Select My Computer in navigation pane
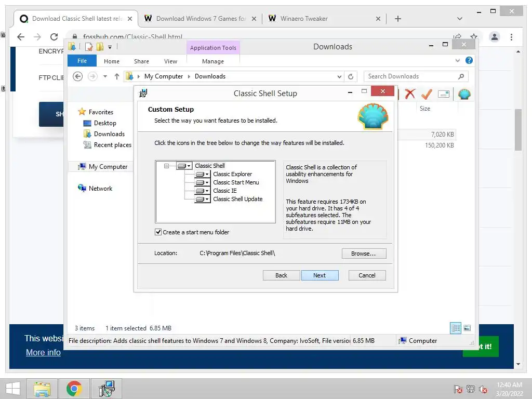 tap(108, 167)
